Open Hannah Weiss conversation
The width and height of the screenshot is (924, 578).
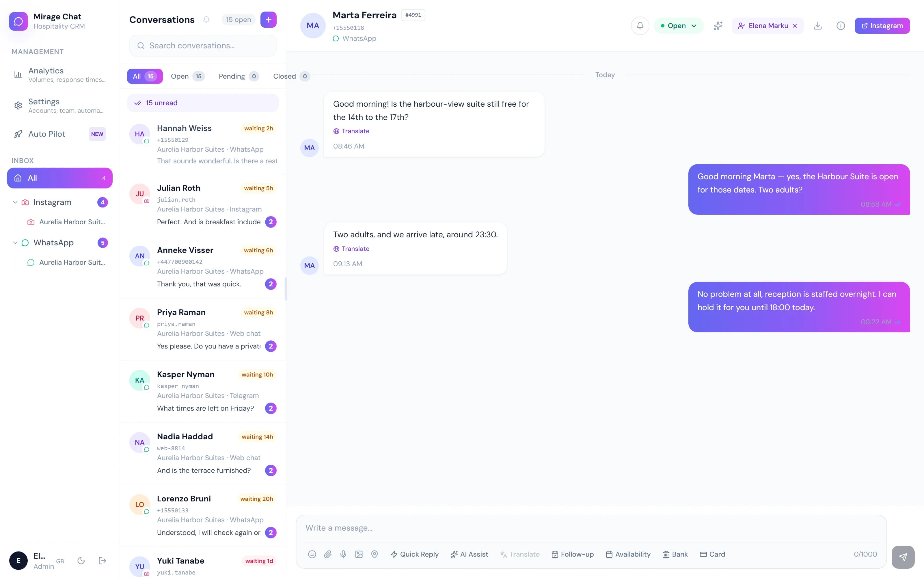click(x=203, y=144)
